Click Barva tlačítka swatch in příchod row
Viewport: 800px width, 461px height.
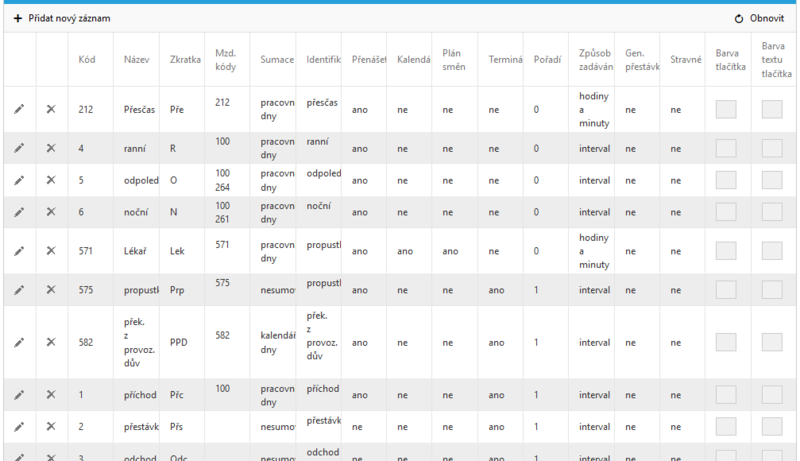726,395
